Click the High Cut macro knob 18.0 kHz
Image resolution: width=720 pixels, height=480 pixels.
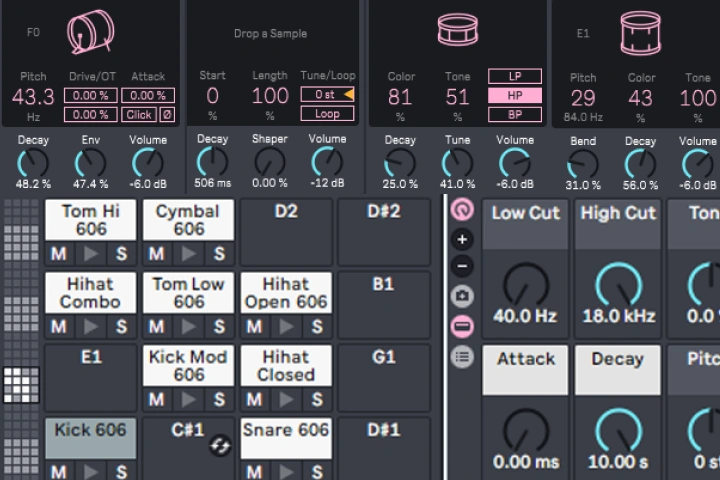click(x=618, y=284)
